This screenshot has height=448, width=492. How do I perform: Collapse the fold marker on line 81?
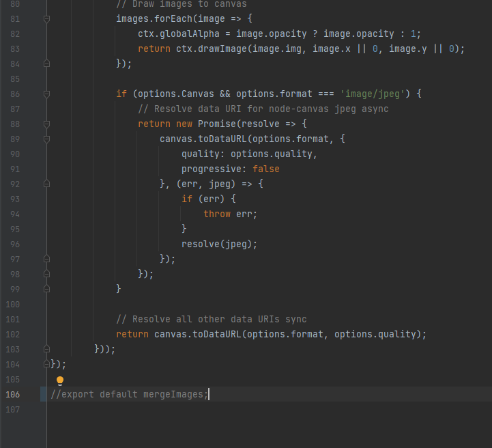[46, 19]
